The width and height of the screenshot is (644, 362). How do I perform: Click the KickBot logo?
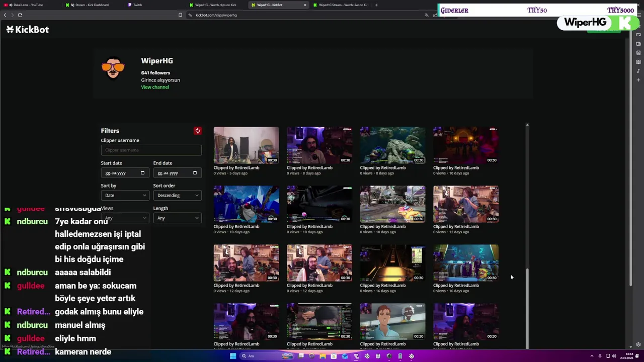28,30
